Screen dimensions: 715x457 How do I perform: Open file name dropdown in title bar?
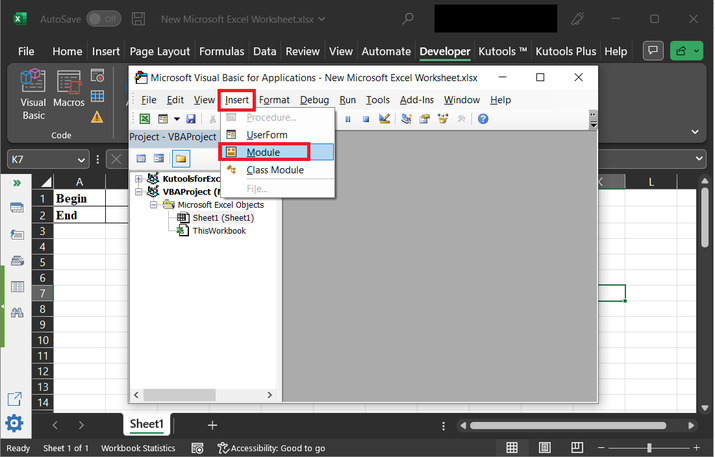click(322, 19)
